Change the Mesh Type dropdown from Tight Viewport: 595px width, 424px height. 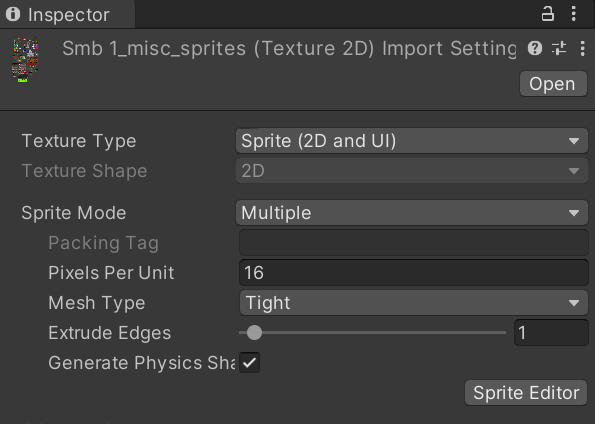click(x=414, y=303)
